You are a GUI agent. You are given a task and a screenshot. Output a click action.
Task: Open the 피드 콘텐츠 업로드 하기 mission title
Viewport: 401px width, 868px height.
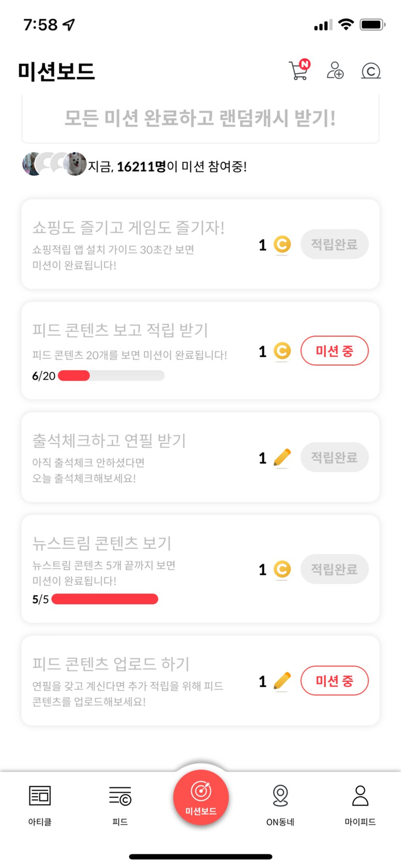(x=111, y=663)
